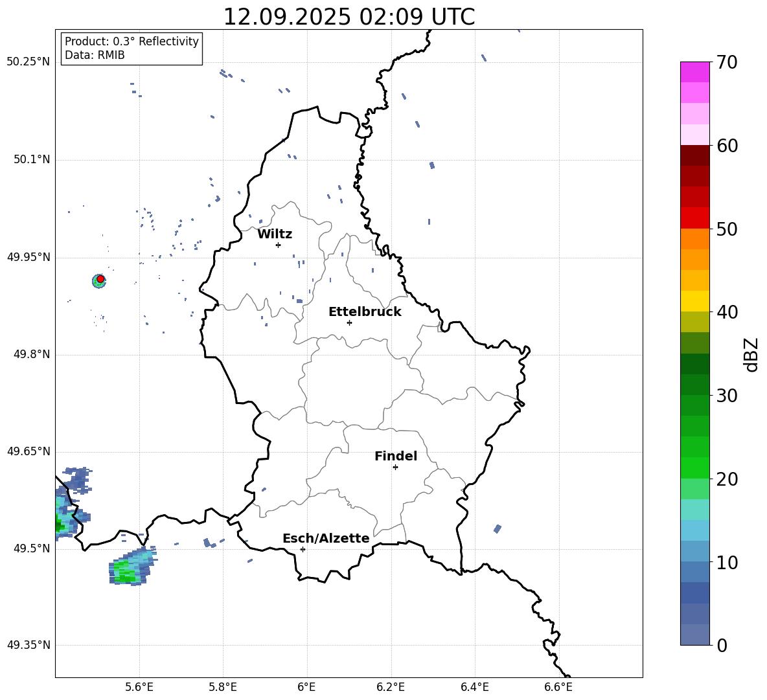767x700 pixels.
Task: Click the 50.25°N latitude label
Action: point(29,62)
